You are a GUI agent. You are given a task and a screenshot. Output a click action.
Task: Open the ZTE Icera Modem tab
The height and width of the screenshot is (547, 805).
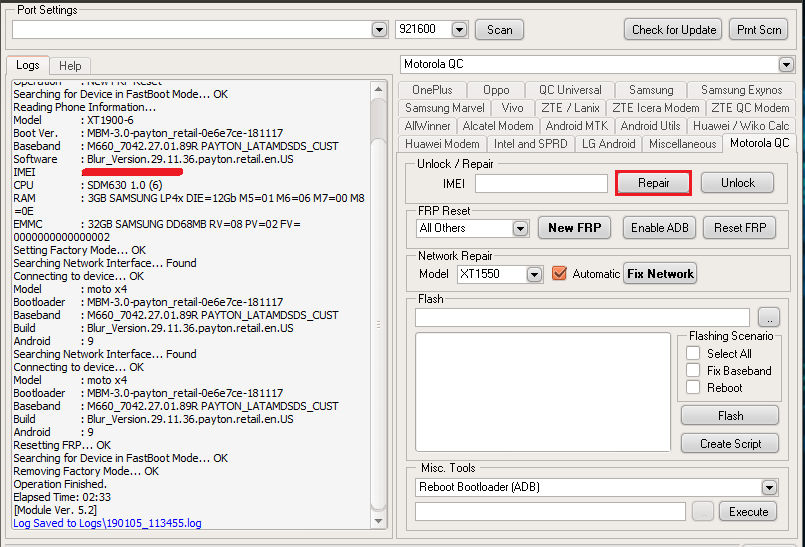[x=656, y=108]
